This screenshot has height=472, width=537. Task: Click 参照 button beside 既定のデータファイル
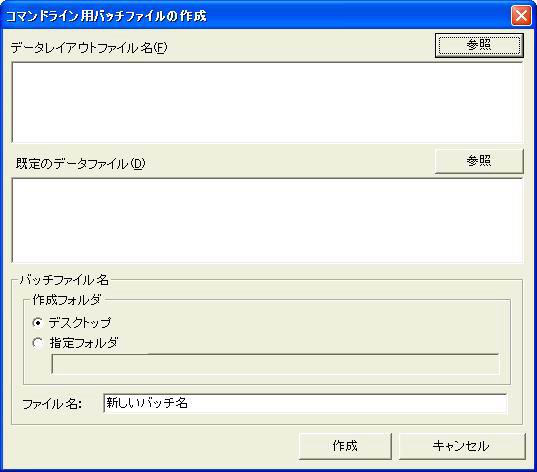479,161
